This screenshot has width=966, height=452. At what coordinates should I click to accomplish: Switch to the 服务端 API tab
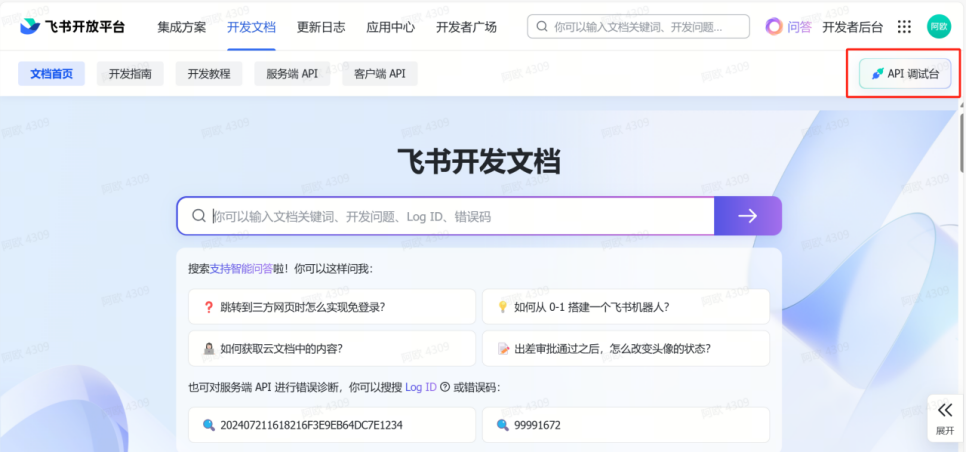coord(292,74)
